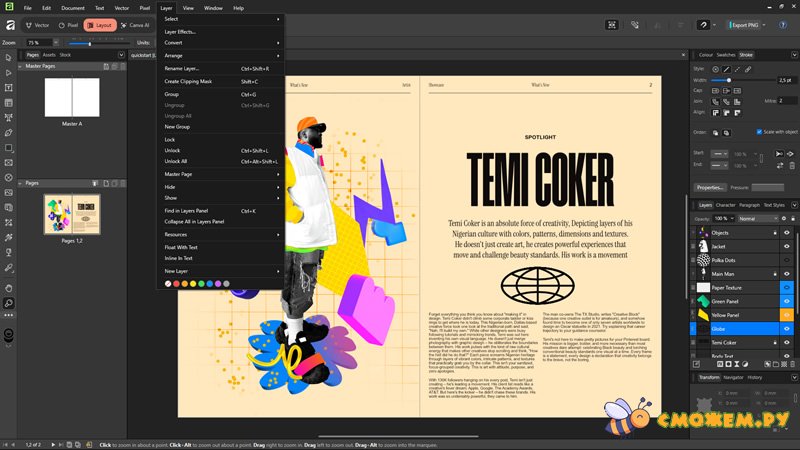Select the Hand pan tool
The width and height of the screenshot is (800, 450).
pyautogui.click(x=9, y=286)
